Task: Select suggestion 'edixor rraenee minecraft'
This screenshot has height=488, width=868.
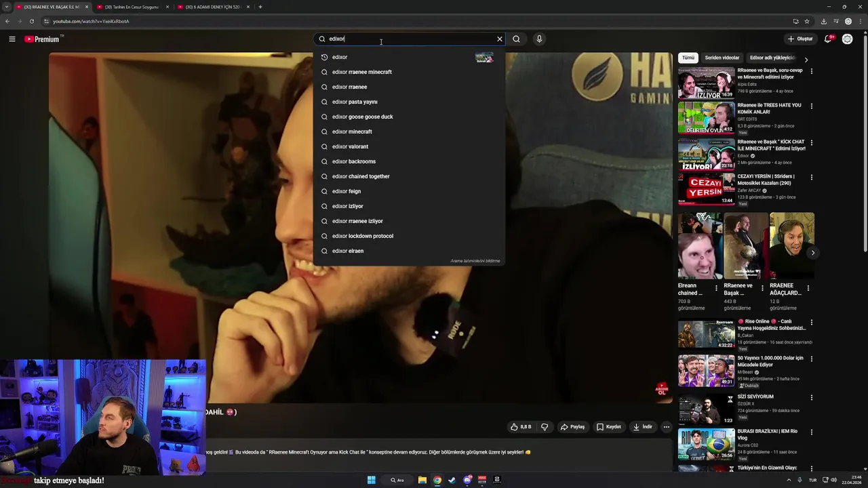Action: pos(409,72)
